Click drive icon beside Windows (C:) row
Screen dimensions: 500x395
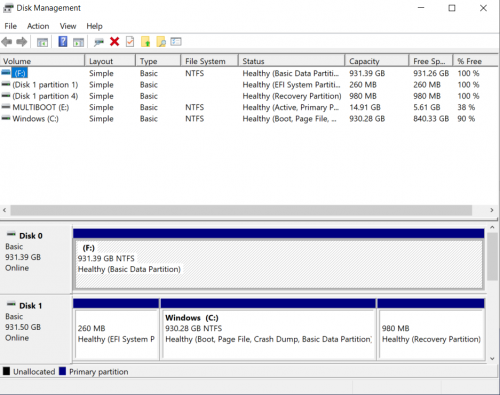tap(6, 118)
